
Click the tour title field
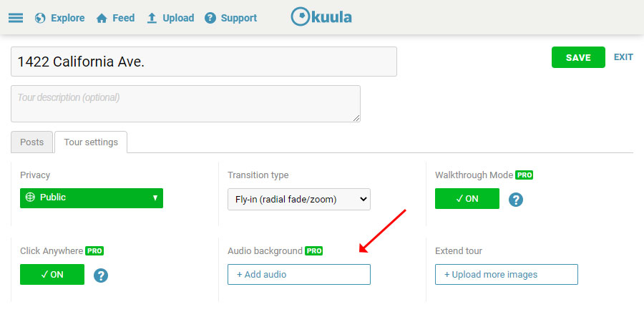(204, 62)
